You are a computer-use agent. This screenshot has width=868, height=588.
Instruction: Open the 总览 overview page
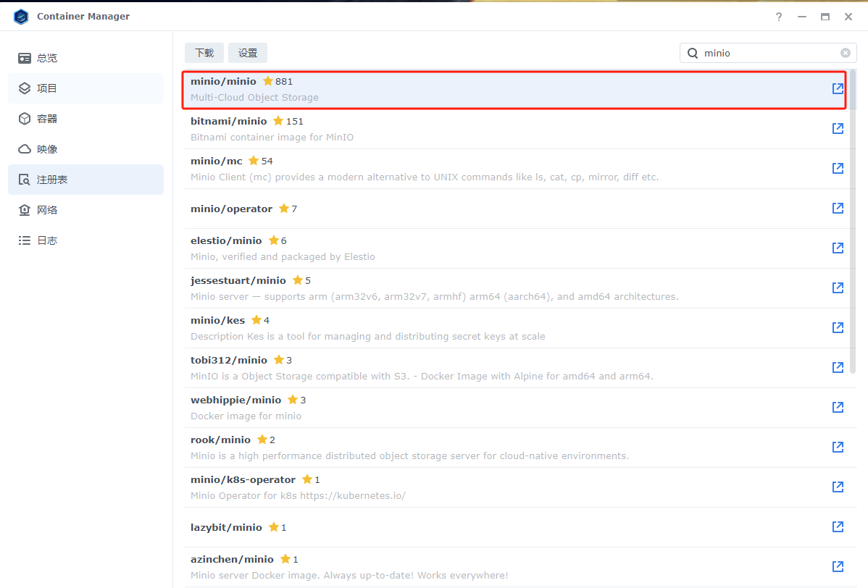click(85, 58)
